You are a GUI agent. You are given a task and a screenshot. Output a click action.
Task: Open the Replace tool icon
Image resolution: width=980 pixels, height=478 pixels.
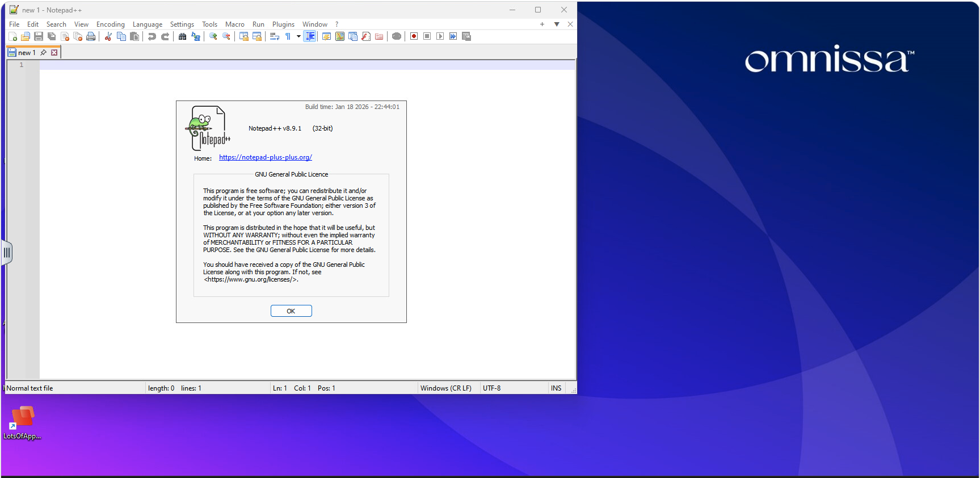196,36
